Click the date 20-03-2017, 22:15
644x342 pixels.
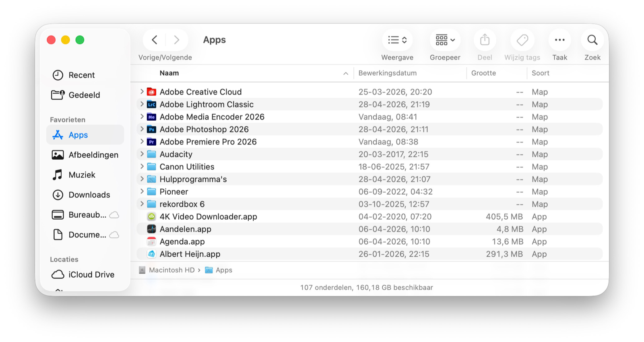tap(393, 154)
